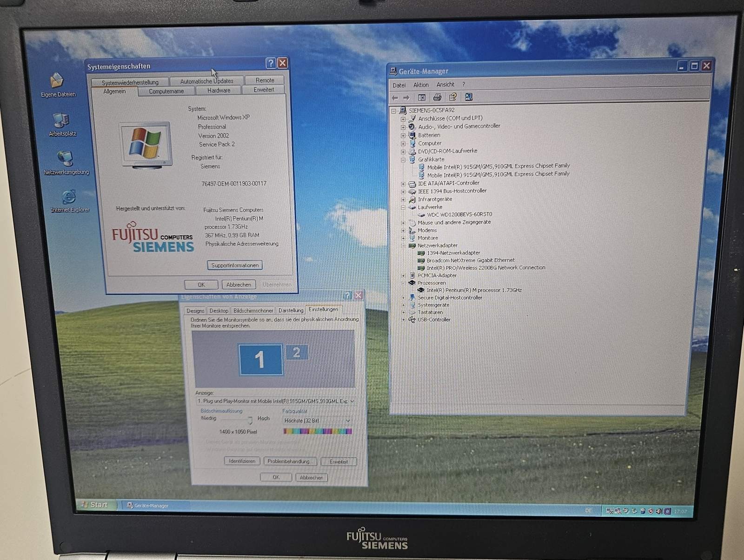The height and width of the screenshot is (560, 744).
Task: Scan for hardware changes toolbar icon
Action: (468, 97)
